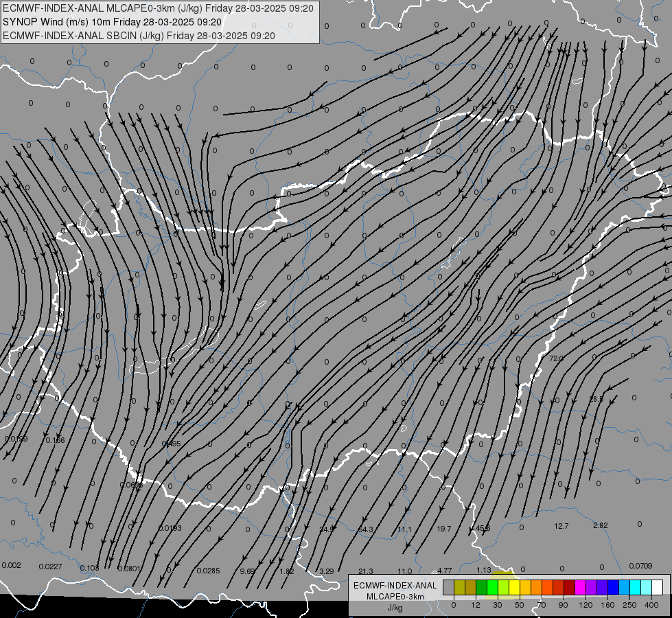Select the gray swatch in the legend

[448, 588]
